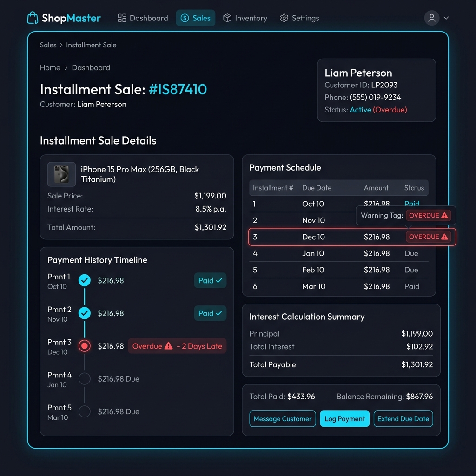Click the Total Interest $102.92 value
The image size is (476, 476).
pos(420,346)
